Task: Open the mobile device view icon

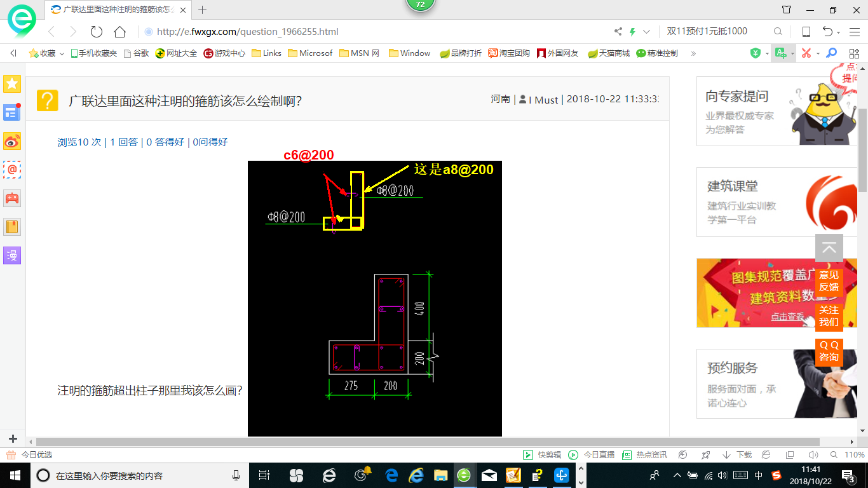Action: click(x=806, y=32)
